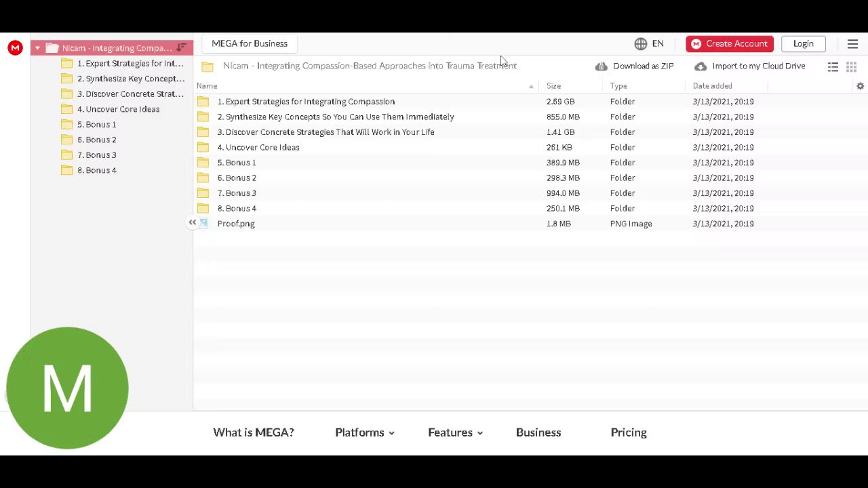Sort files by Name column
Viewport: 868px width, 488px height.
tap(207, 86)
